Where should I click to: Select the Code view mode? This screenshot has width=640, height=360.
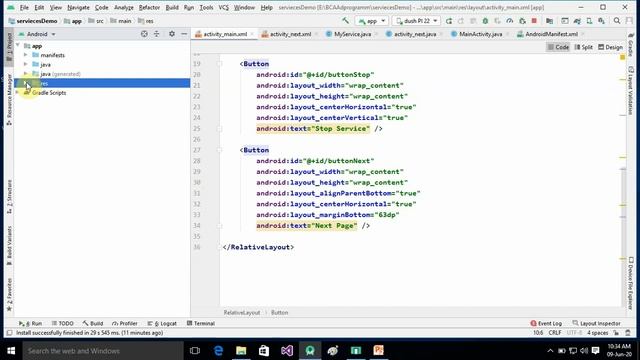coord(558,47)
